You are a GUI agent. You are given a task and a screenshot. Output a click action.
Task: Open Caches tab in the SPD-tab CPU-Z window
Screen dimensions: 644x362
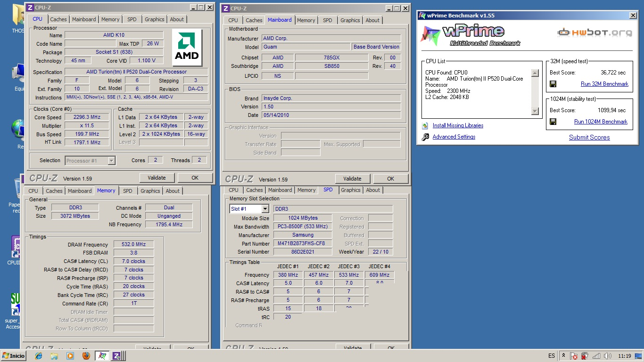[255, 190]
